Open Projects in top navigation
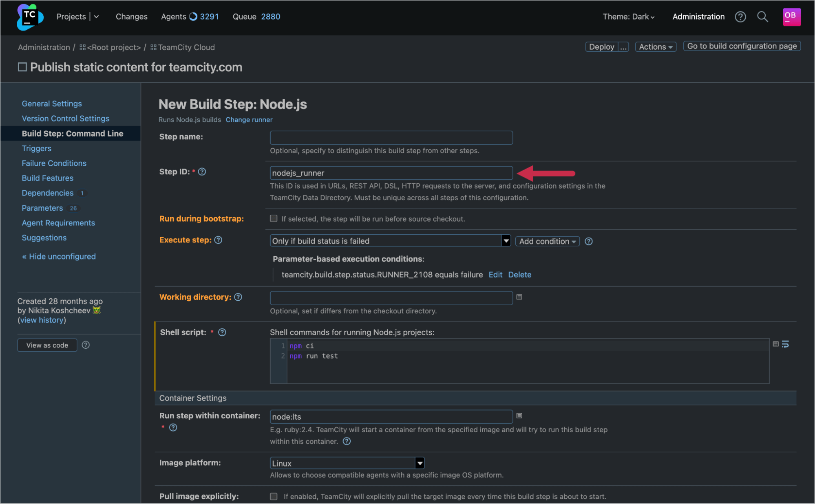The height and width of the screenshot is (504, 815). [x=71, y=17]
